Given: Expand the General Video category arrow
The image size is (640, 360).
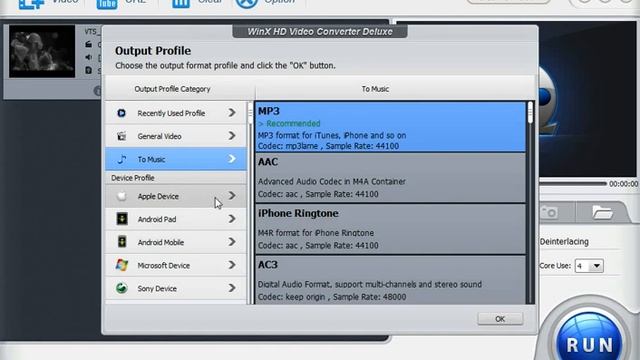Looking at the screenshot, I should 232,136.
